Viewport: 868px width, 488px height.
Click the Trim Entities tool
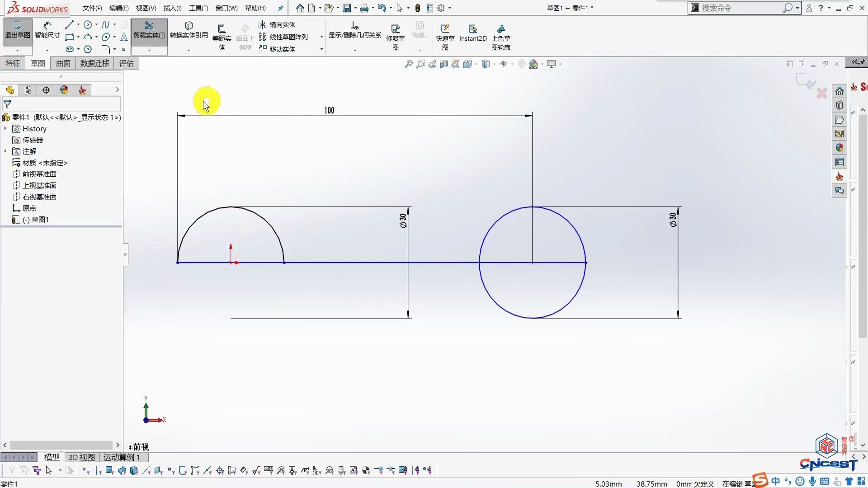(x=149, y=32)
